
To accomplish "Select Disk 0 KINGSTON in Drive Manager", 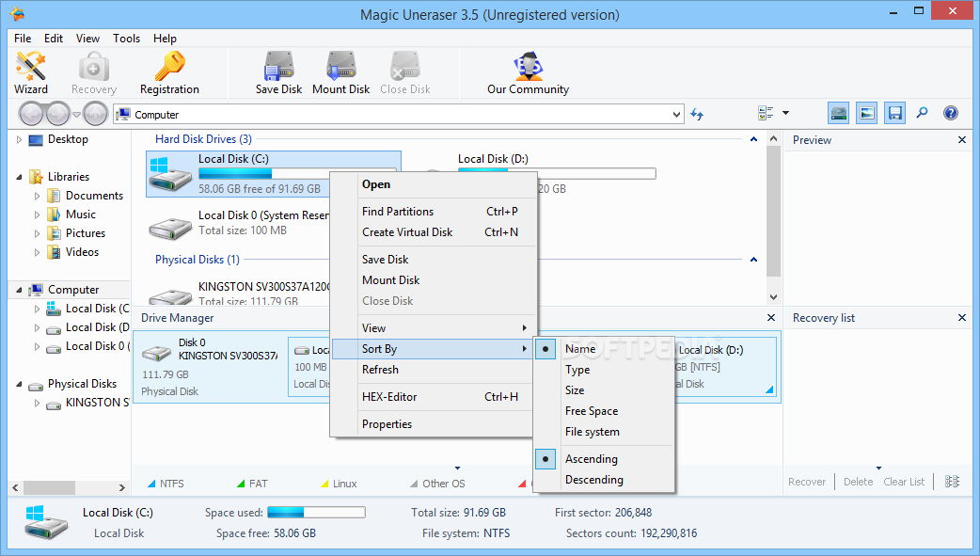I will (210, 367).
